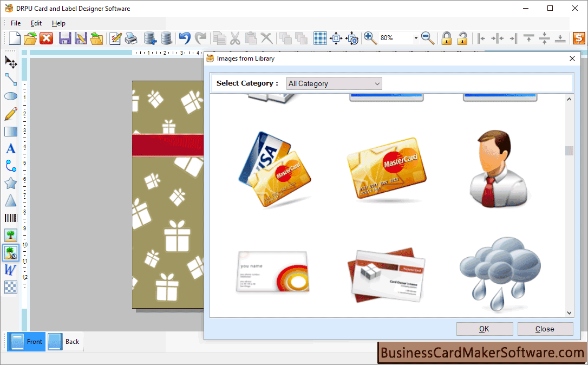Click the library scrollbar down arrow
The width and height of the screenshot is (588, 365).
569,313
